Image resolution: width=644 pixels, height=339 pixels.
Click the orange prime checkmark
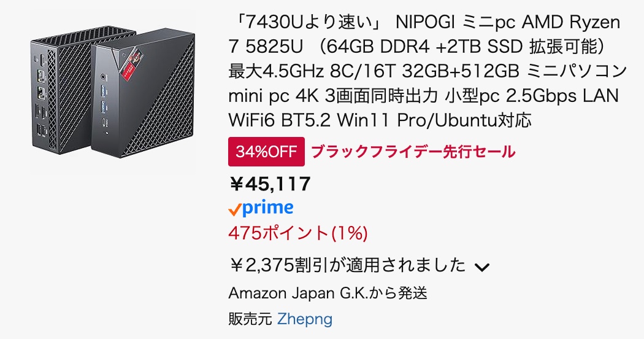[234, 210]
